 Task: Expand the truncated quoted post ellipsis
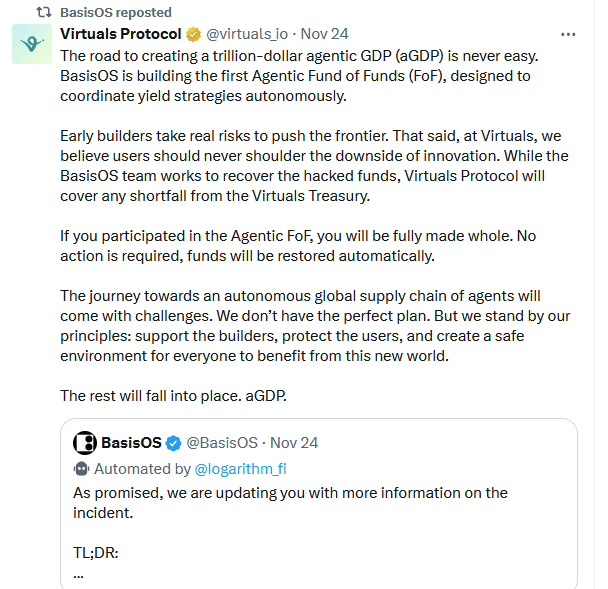[79, 573]
